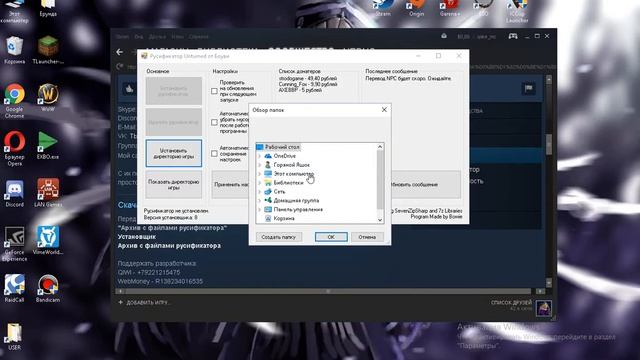Open Garena desktop shortcut

450,8
